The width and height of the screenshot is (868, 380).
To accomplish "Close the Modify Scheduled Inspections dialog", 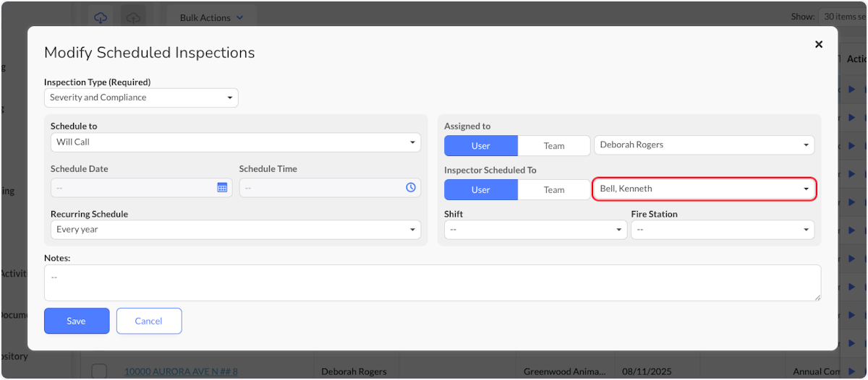I will 819,44.
